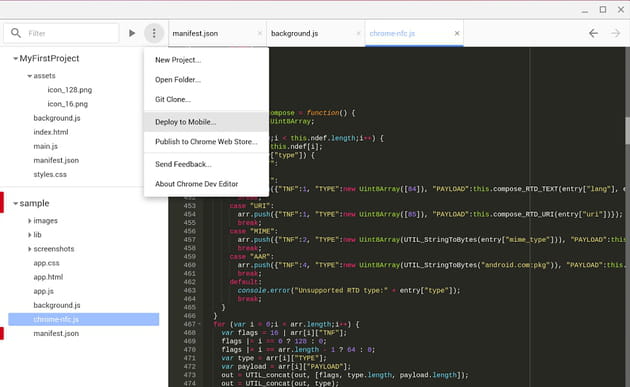Screen dimensions: 630x387
Task: Click the editor vertical scrollbar thumb
Action: click(627, 131)
